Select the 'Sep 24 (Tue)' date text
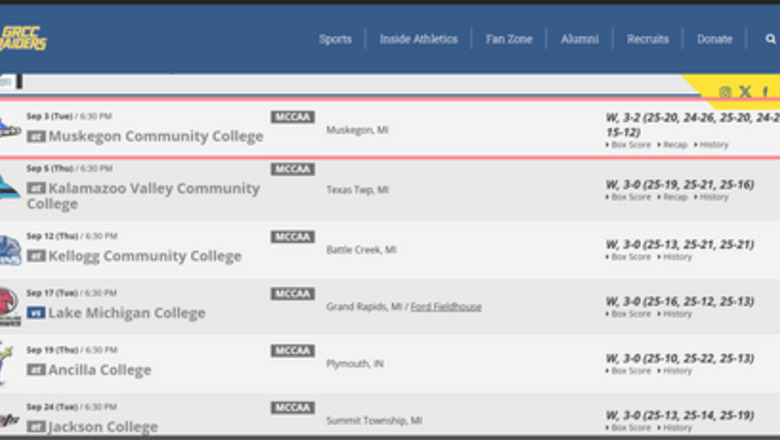Viewport: 780px width, 440px height. pos(52,407)
